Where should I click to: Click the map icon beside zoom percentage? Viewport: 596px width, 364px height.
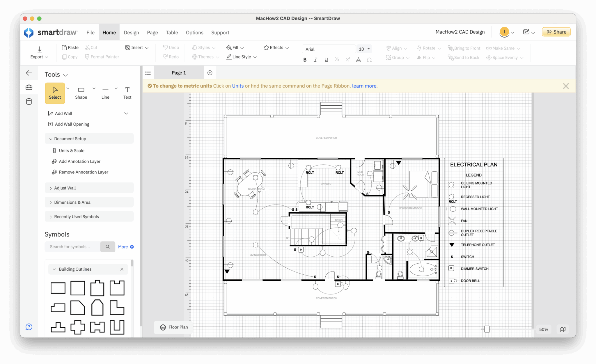563,329
